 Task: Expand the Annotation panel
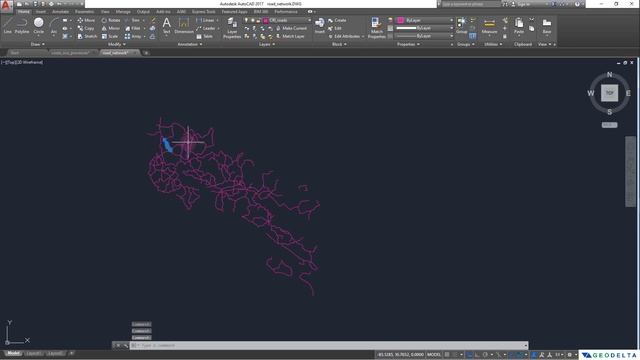(x=190, y=44)
